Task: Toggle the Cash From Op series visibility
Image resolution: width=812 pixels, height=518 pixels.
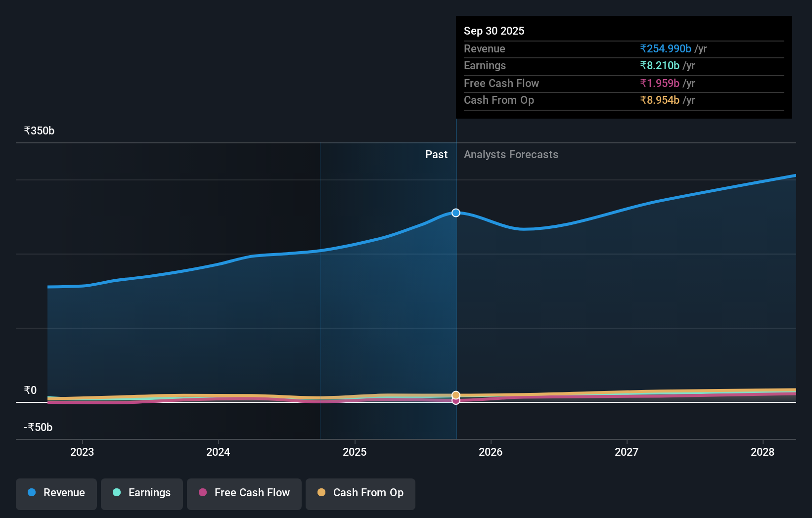Action: tap(360, 492)
